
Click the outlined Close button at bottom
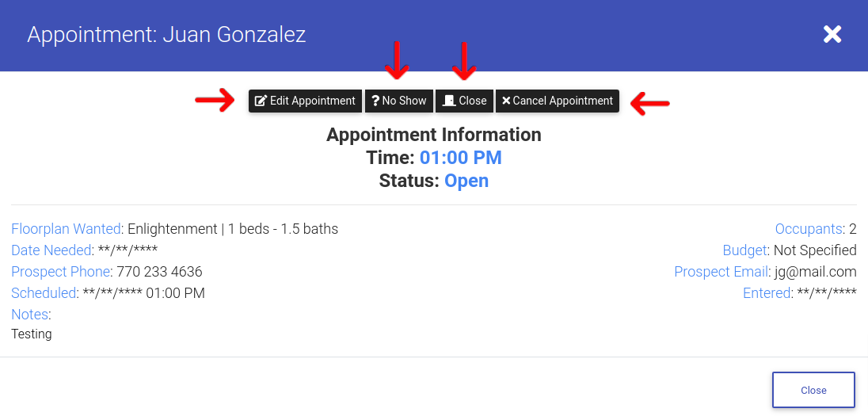coord(813,390)
